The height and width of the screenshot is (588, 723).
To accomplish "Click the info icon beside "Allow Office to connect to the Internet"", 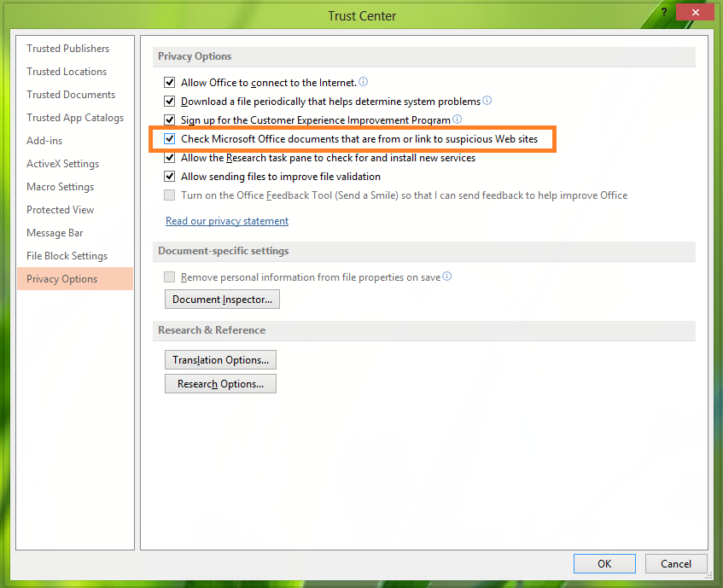I will coord(363,81).
